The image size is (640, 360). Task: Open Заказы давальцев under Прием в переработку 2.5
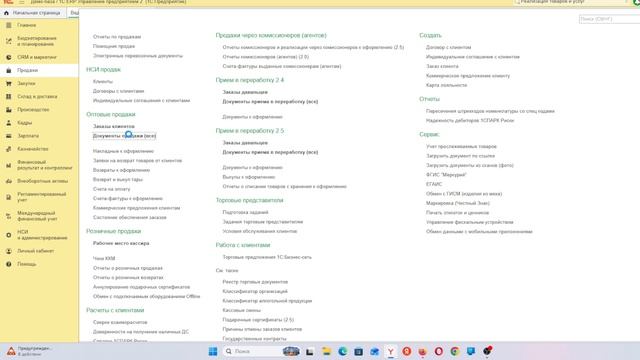tap(245, 143)
